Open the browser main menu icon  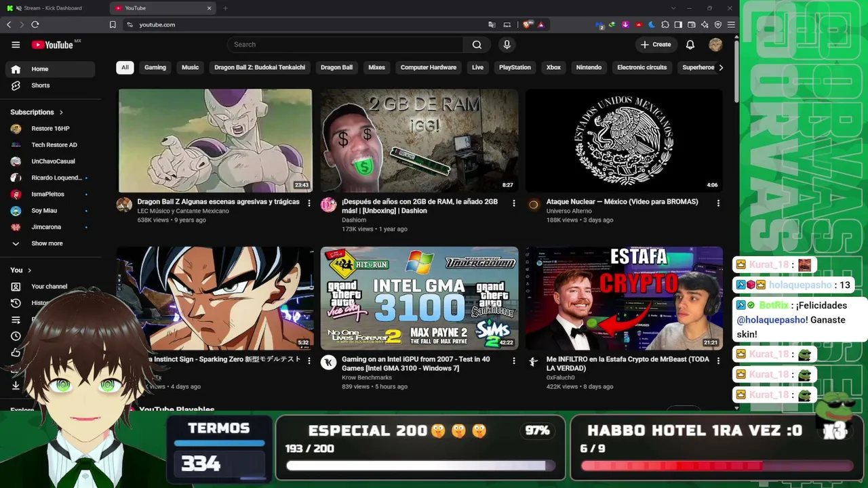731,24
